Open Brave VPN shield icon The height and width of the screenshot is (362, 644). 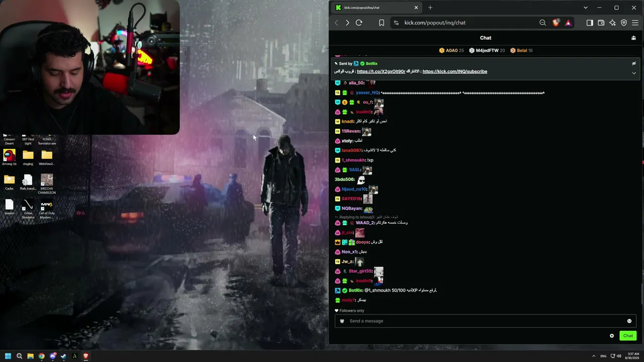624,23
